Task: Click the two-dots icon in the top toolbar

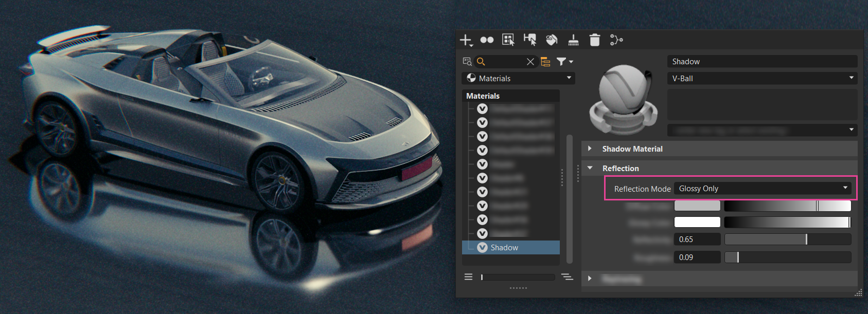Action: click(487, 40)
